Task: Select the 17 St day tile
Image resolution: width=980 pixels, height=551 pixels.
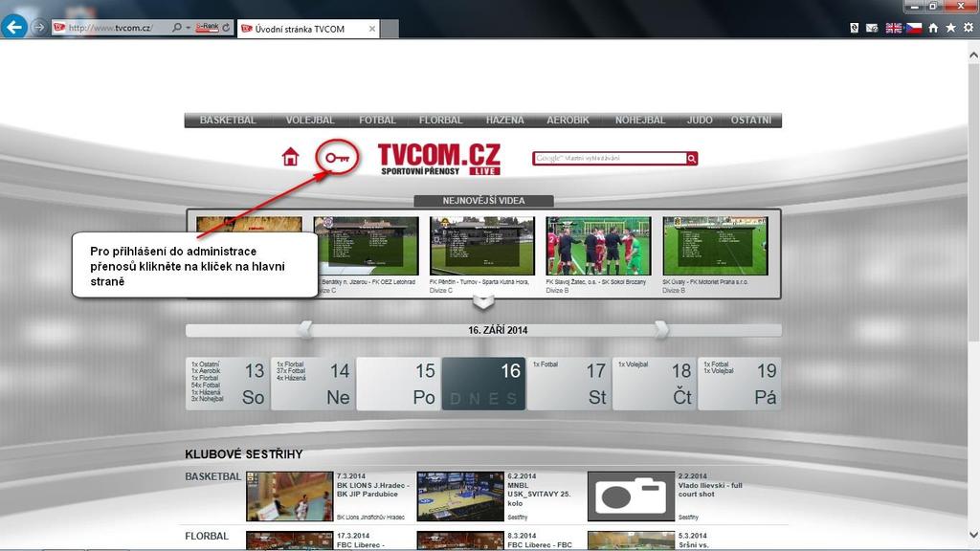Action: [x=569, y=384]
